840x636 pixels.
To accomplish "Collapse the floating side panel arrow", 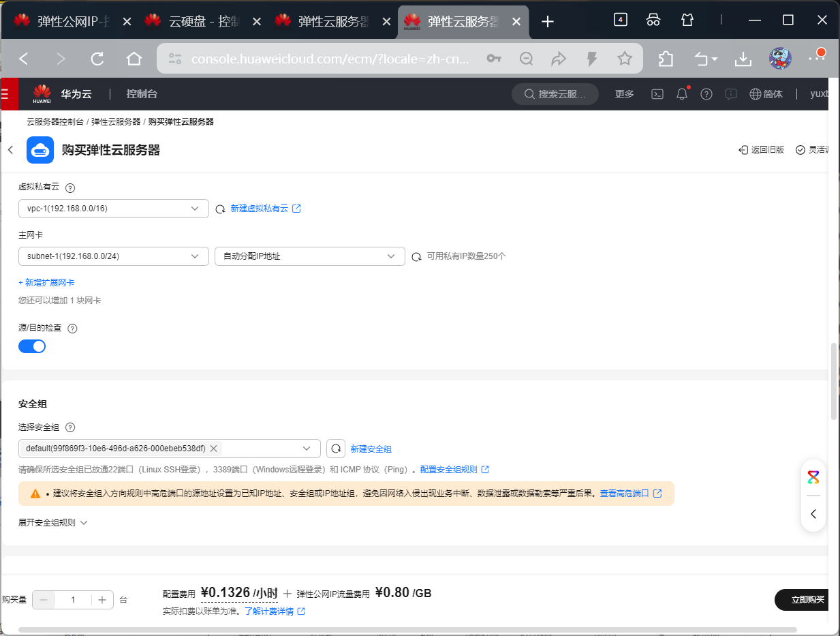I will pos(813,514).
